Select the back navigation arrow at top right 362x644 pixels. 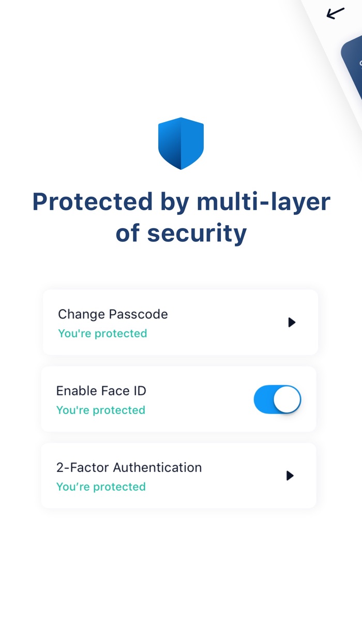[x=335, y=14]
